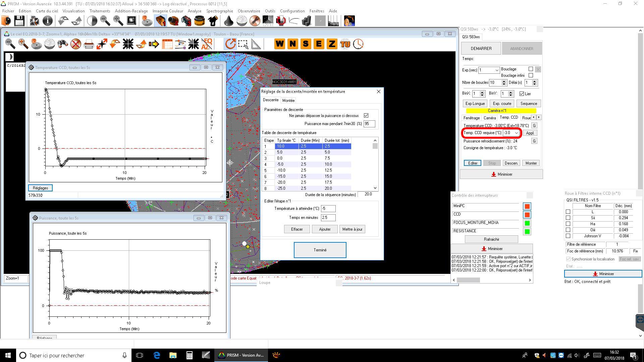Select camera number 1 toolbar icon
Viewport: 644px width, 362px height.
[x=160, y=21]
